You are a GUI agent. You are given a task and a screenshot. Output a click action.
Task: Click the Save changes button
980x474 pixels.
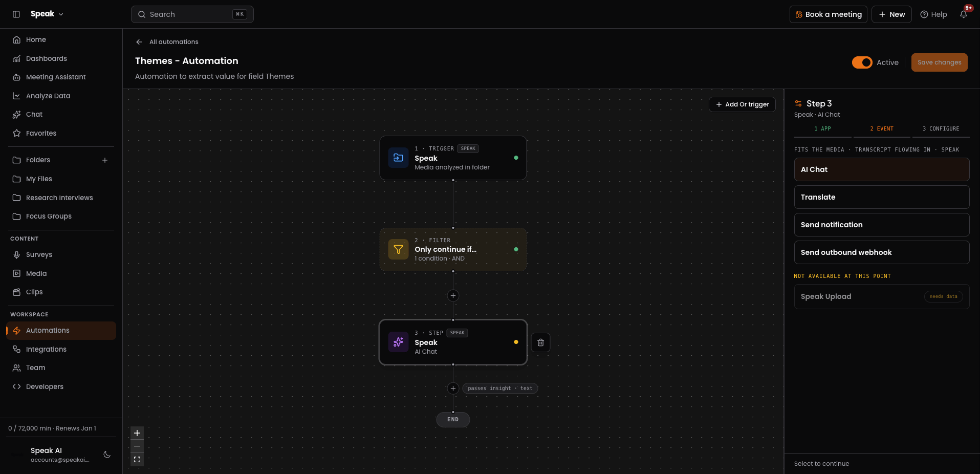[x=939, y=62]
